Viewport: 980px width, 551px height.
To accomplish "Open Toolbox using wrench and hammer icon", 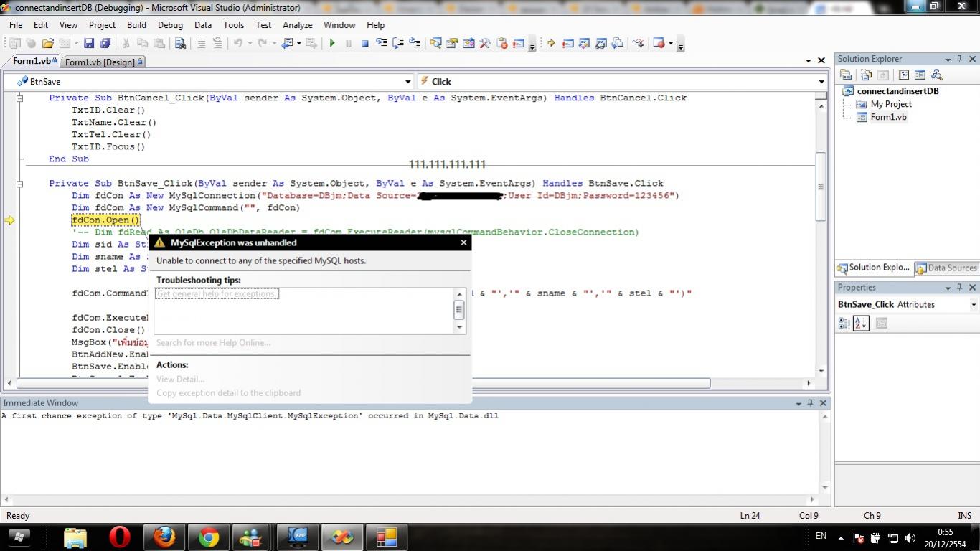I will pos(485,43).
